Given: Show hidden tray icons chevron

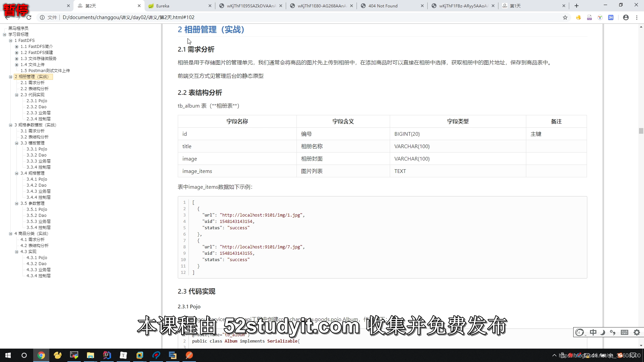Looking at the screenshot, I should 554,355.
